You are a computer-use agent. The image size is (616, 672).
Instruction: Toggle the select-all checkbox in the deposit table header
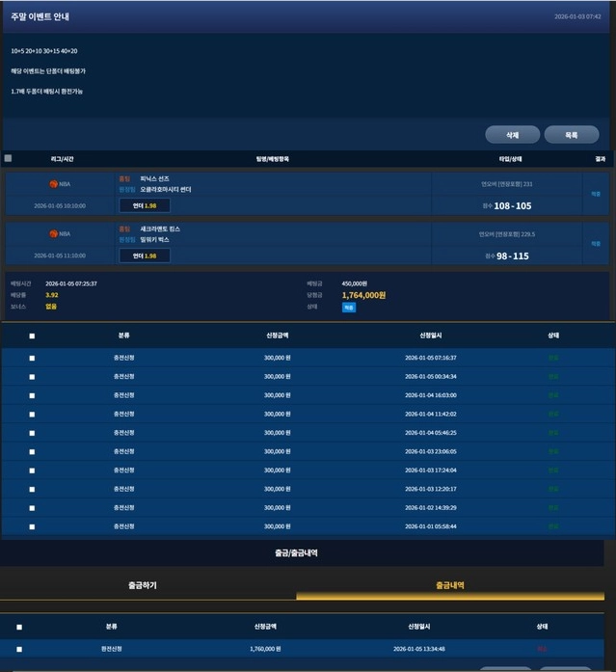(32, 336)
